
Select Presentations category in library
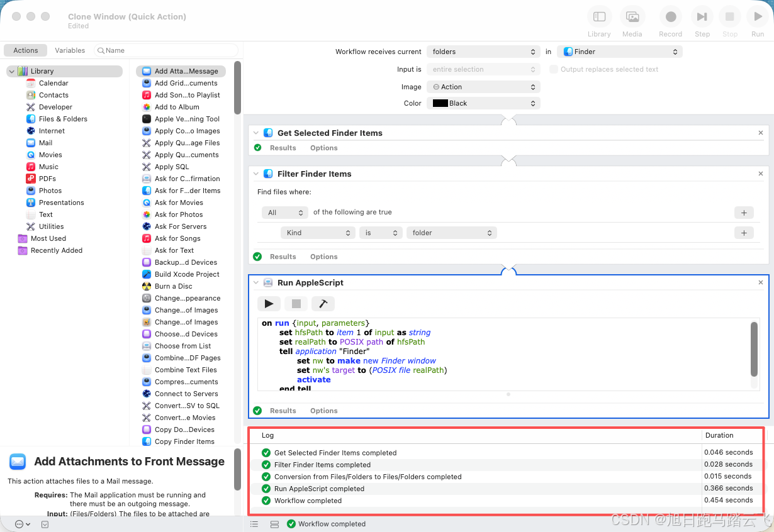click(61, 202)
